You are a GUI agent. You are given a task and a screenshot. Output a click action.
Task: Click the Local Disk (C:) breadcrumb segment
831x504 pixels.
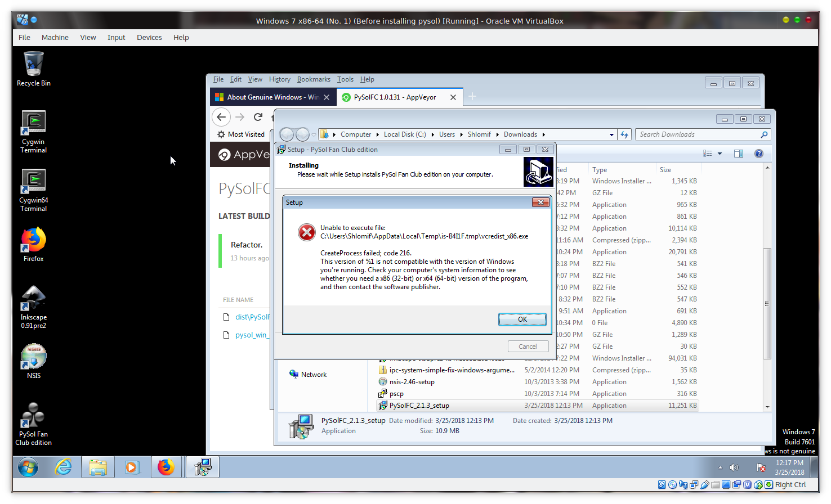pos(405,134)
